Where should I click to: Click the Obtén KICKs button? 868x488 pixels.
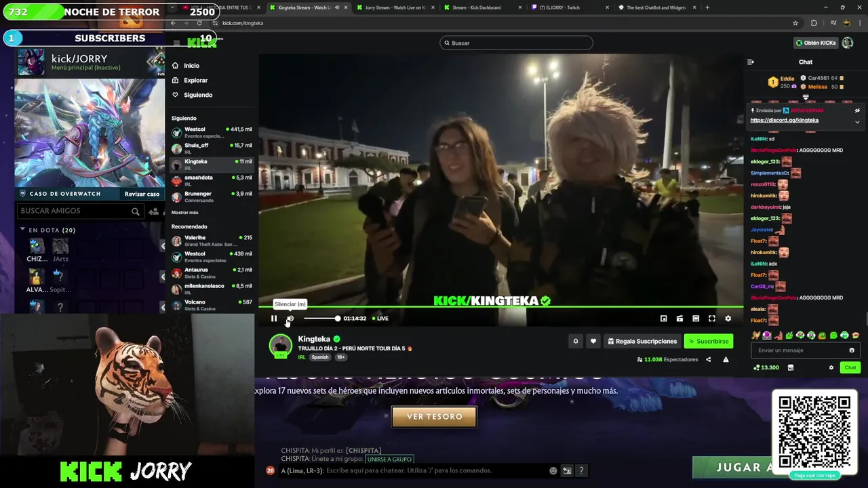816,43
